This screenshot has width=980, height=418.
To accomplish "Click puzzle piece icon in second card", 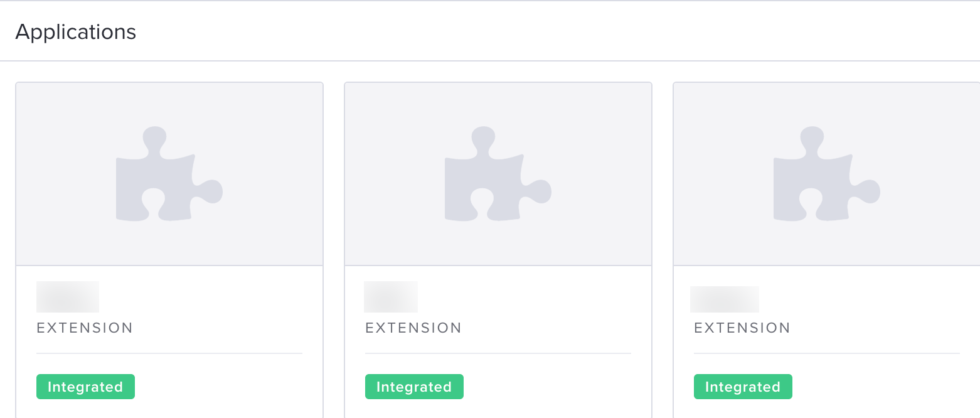I will pos(498,174).
